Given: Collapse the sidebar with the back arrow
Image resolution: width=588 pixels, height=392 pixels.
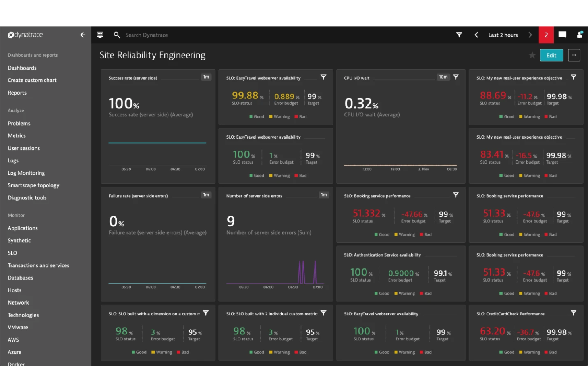Looking at the screenshot, I should pos(83,35).
